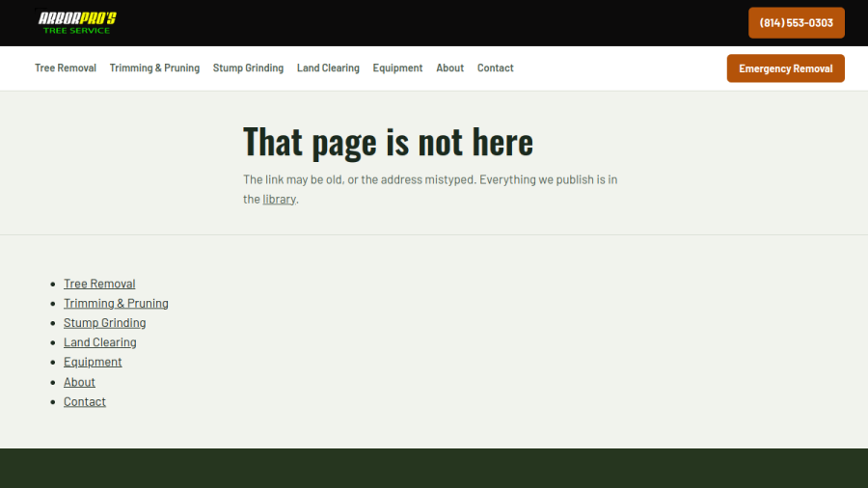Screen dimensions: 868x488
Task: Click the 'That page is not here' heading
Action: (388, 142)
